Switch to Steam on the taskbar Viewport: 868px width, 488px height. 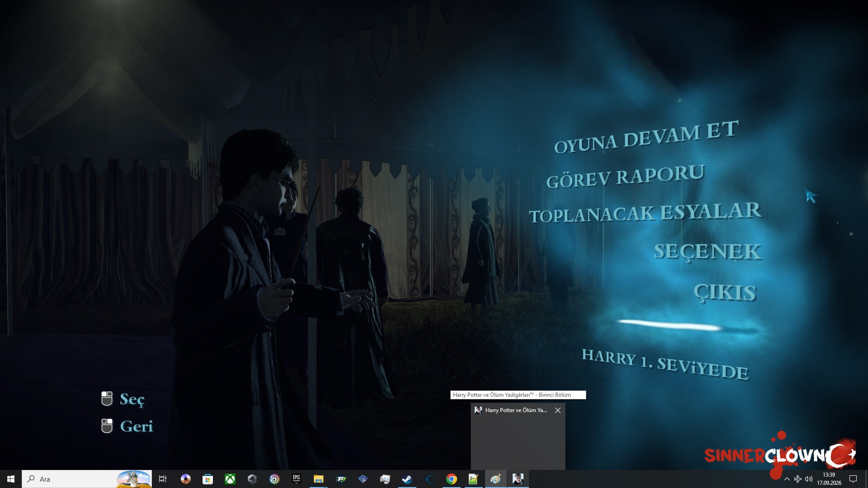click(407, 479)
